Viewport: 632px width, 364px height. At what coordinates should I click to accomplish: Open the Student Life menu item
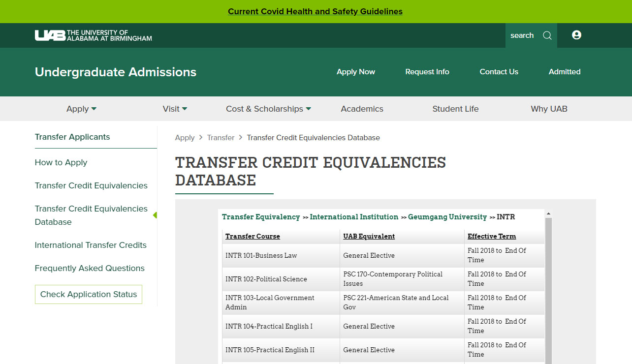point(455,109)
